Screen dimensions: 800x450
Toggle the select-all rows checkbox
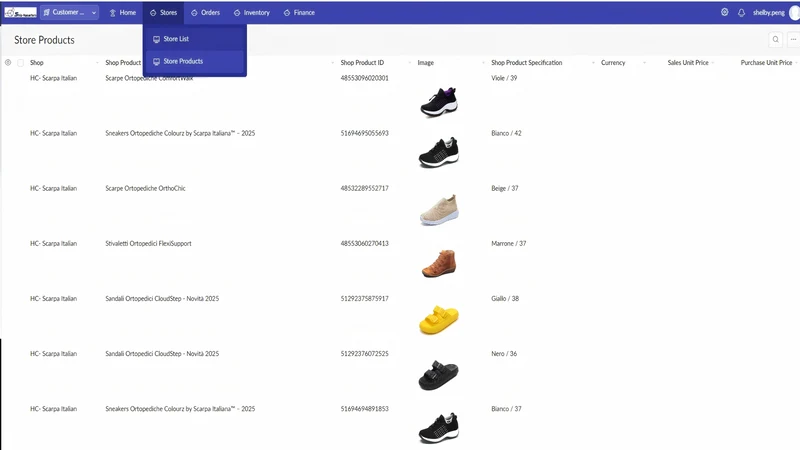pos(20,63)
